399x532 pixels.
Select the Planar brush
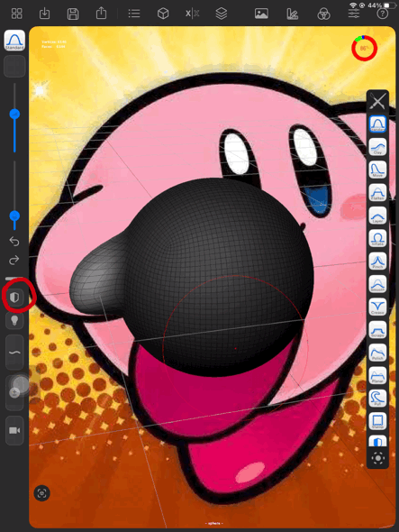[377, 376]
